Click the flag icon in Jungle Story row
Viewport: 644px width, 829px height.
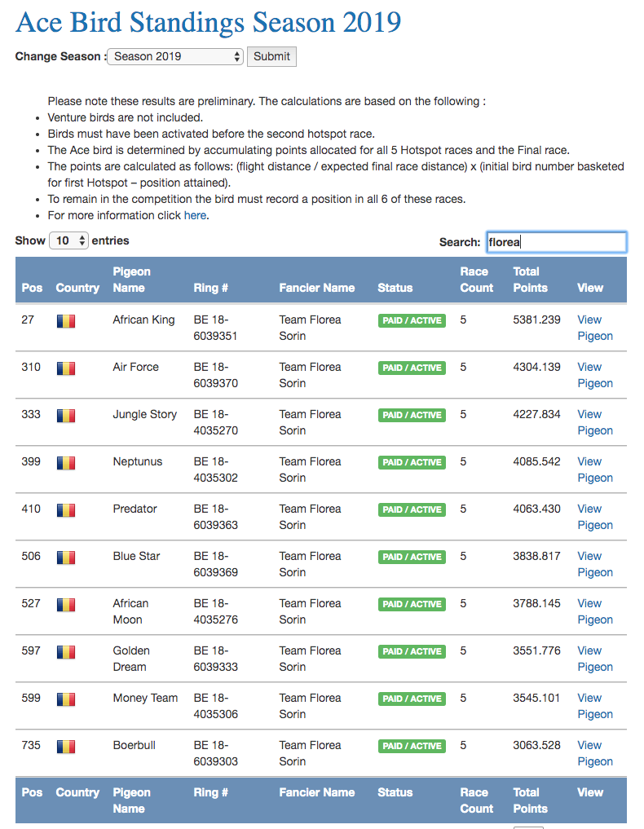[x=66, y=416]
